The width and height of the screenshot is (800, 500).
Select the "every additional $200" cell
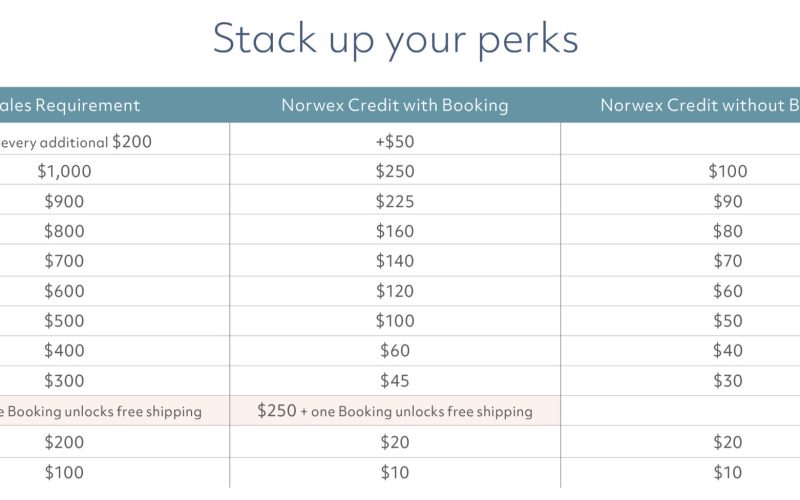click(x=75, y=141)
